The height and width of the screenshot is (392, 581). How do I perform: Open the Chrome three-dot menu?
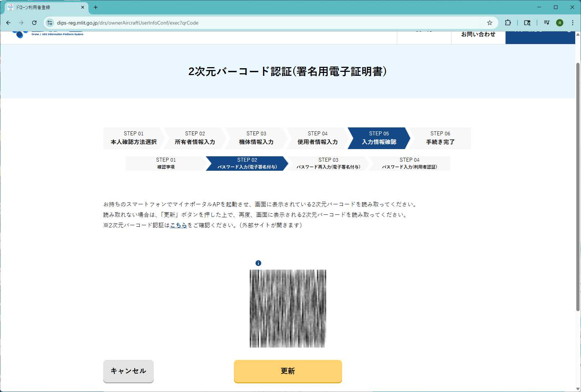pos(573,23)
